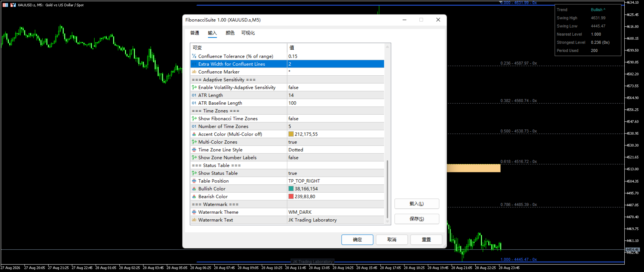Click the Show Zone Number Labels boolean icon
Viewport: 644px width, 272px height.
click(194, 157)
